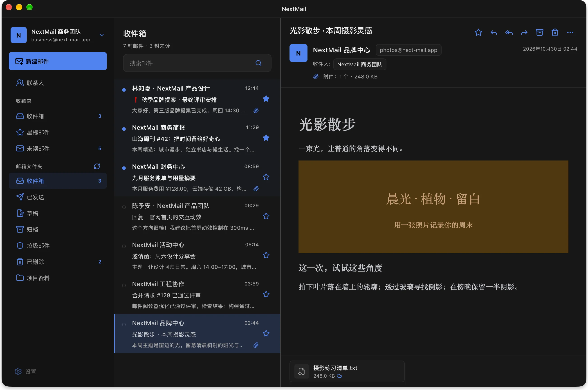The image size is (588, 390).
Task: Open the 垃圾邮件 folder
Action: (x=58, y=245)
